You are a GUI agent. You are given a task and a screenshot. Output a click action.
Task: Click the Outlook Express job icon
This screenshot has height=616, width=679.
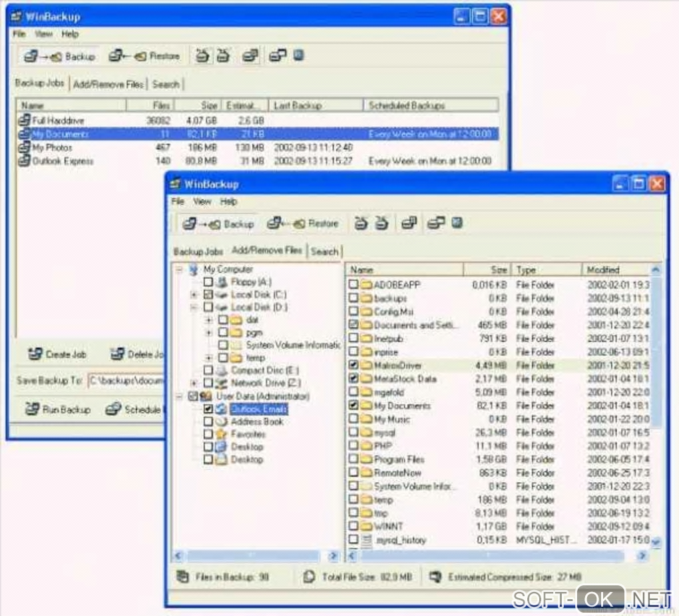coord(24,160)
